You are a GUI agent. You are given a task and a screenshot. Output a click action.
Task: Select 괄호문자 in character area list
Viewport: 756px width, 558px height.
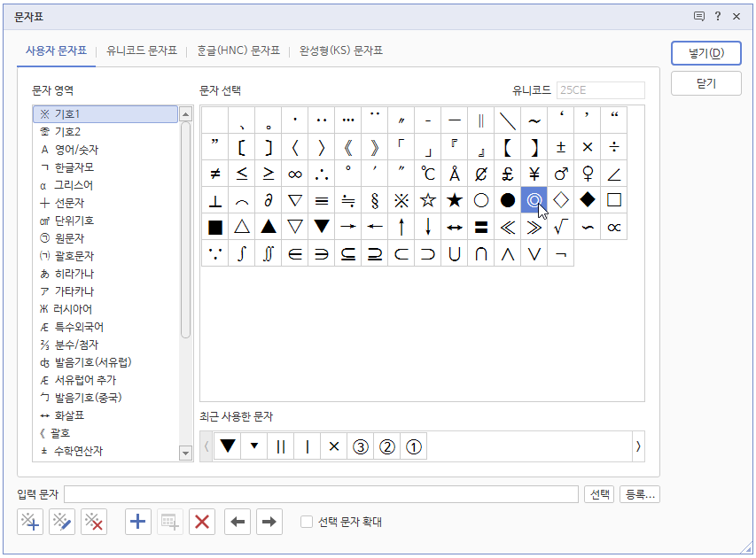[x=105, y=256]
